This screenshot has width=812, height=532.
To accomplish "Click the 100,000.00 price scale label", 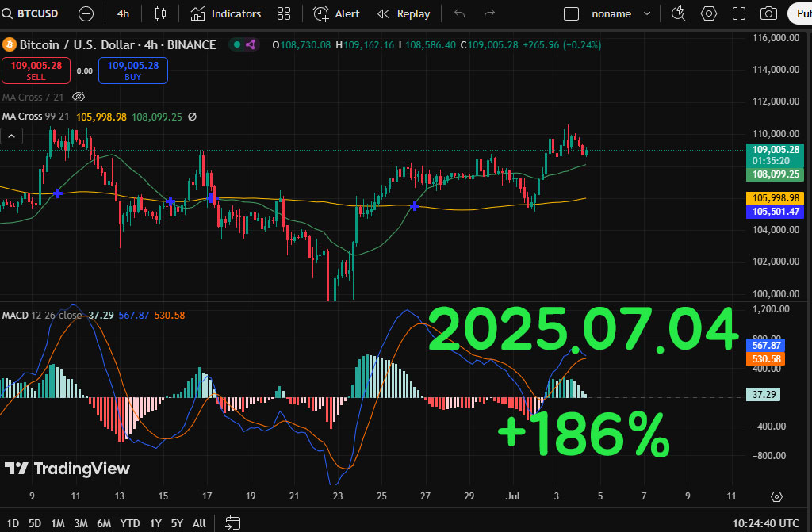I will point(776,293).
